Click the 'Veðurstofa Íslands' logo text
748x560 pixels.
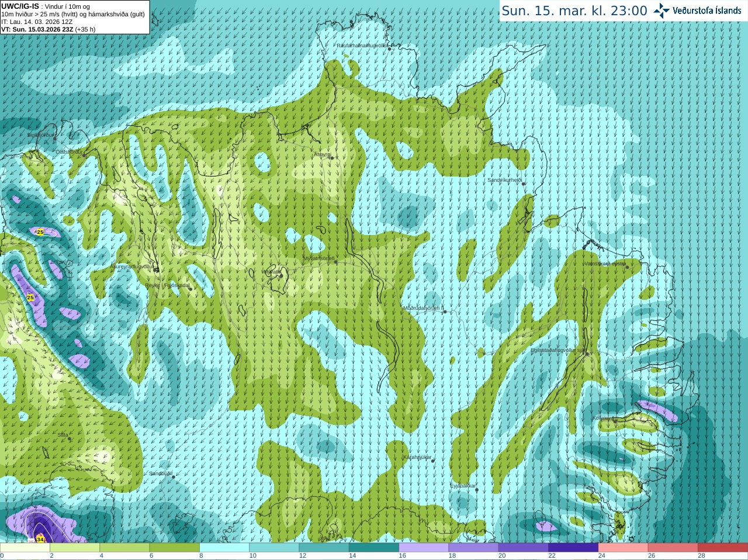(707, 11)
